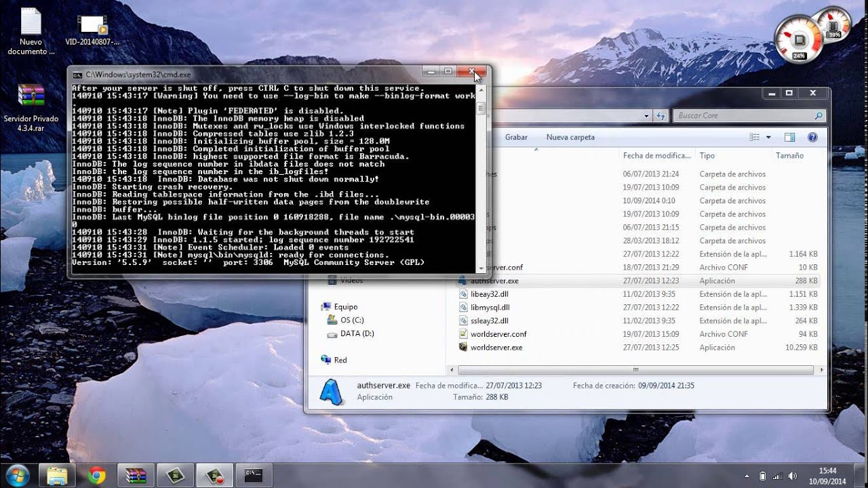Click the worldserver.conf file icon
Viewport: 868px width, 488px height.
pyautogui.click(x=463, y=334)
